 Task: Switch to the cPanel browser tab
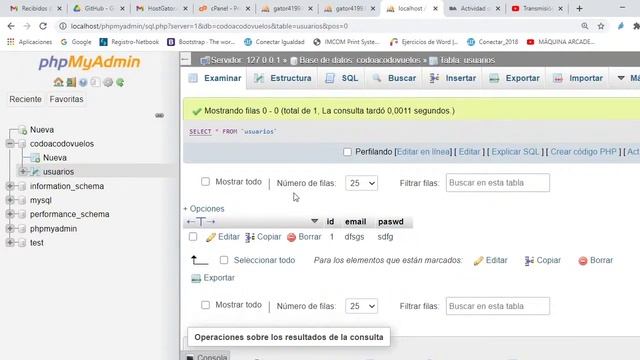[x=224, y=8]
